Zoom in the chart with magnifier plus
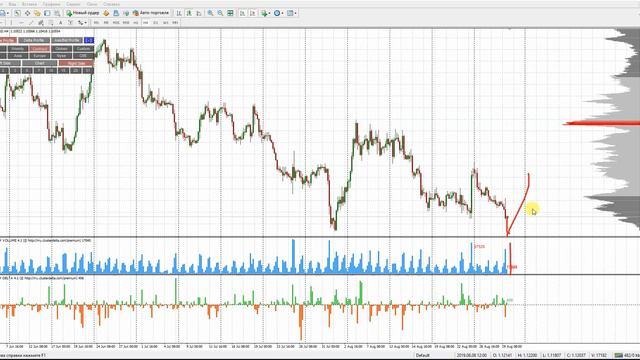Viewport: 640px width, 360px height. [x=210, y=13]
